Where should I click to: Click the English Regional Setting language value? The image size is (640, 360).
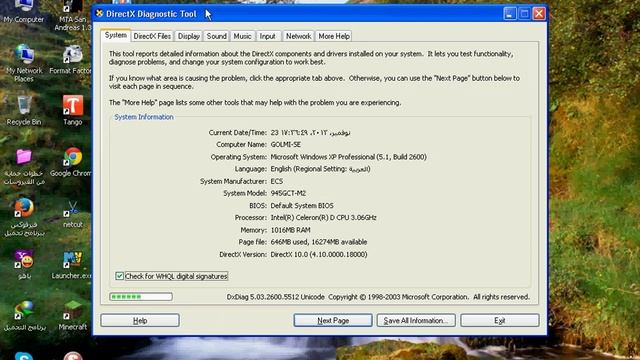pyautogui.click(x=320, y=169)
